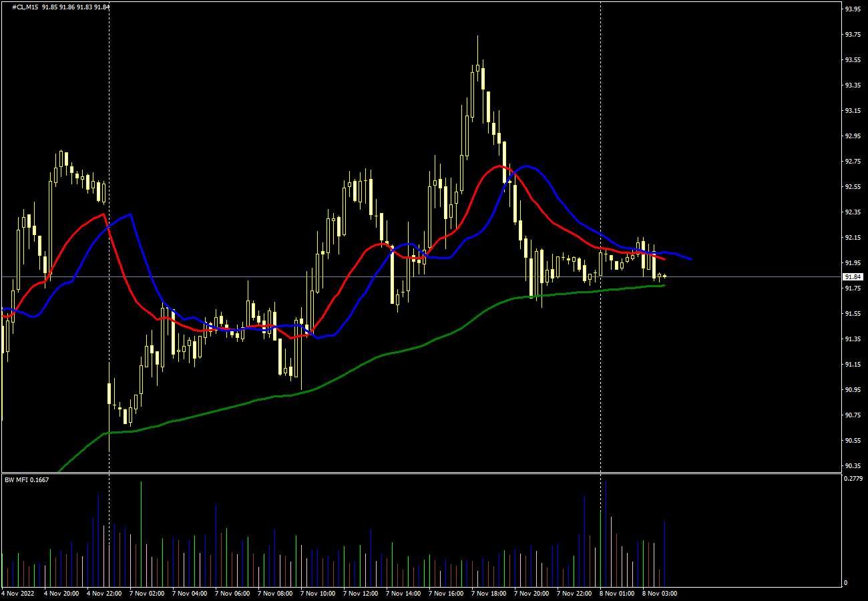Click the 7 Nov 14:00 time label
The height and width of the screenshot is (601, 868).
click(403, 593)
